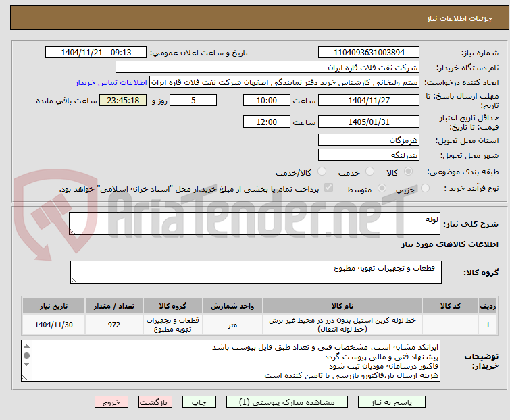This screenshot has height=420, width=510.
Task: Click the price validity date 1405/01/31
Action: (x=369, y=122)
